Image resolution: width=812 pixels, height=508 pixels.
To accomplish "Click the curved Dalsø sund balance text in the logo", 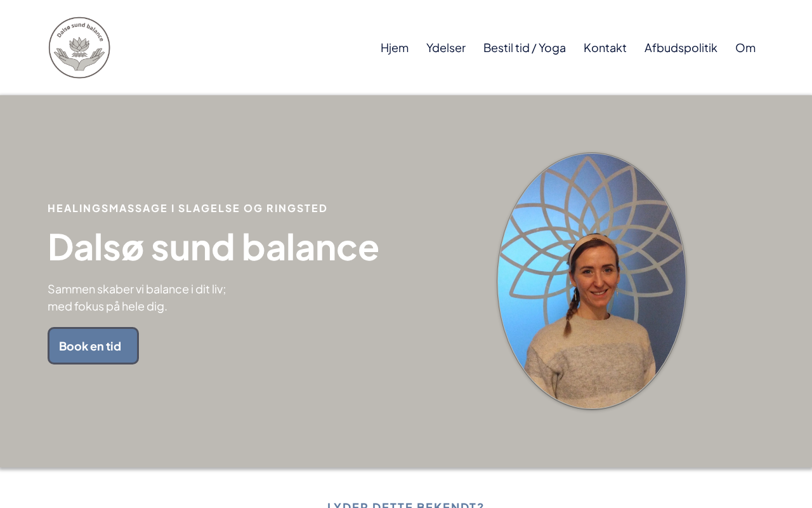I will click(x=80, y=30).
